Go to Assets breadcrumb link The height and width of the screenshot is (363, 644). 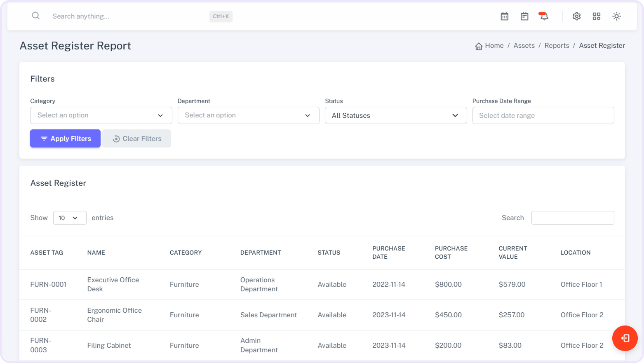click(524, 46)
